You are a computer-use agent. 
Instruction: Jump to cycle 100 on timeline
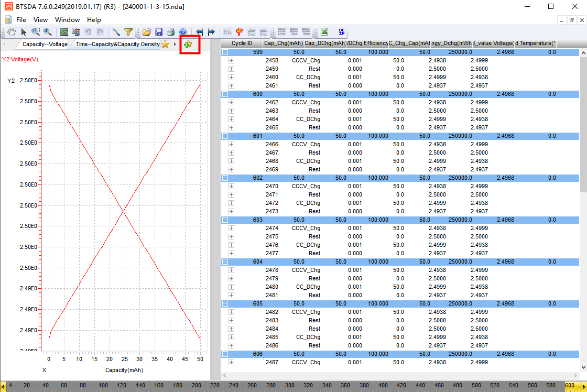103,385
